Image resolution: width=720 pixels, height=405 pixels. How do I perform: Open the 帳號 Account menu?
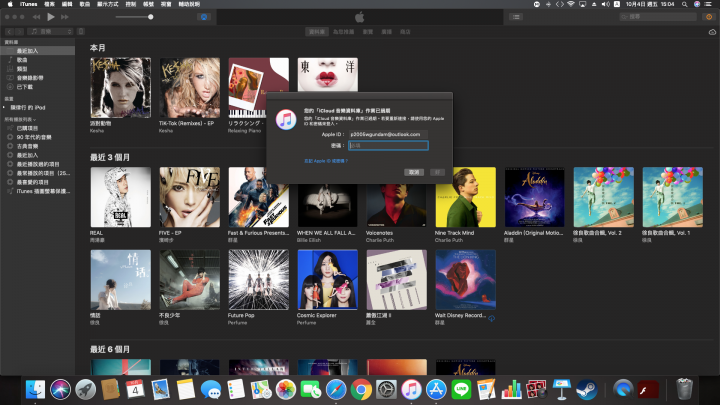coord(149,4)
